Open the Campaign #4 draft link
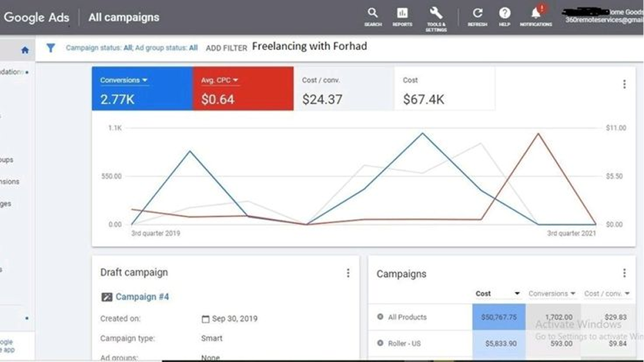 (142, 297)
